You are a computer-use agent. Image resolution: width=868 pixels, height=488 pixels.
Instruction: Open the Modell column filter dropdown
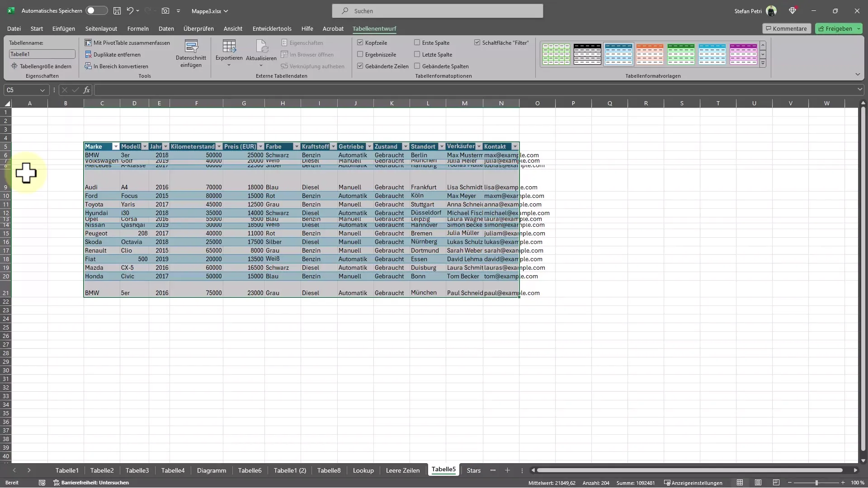point(145,147)
